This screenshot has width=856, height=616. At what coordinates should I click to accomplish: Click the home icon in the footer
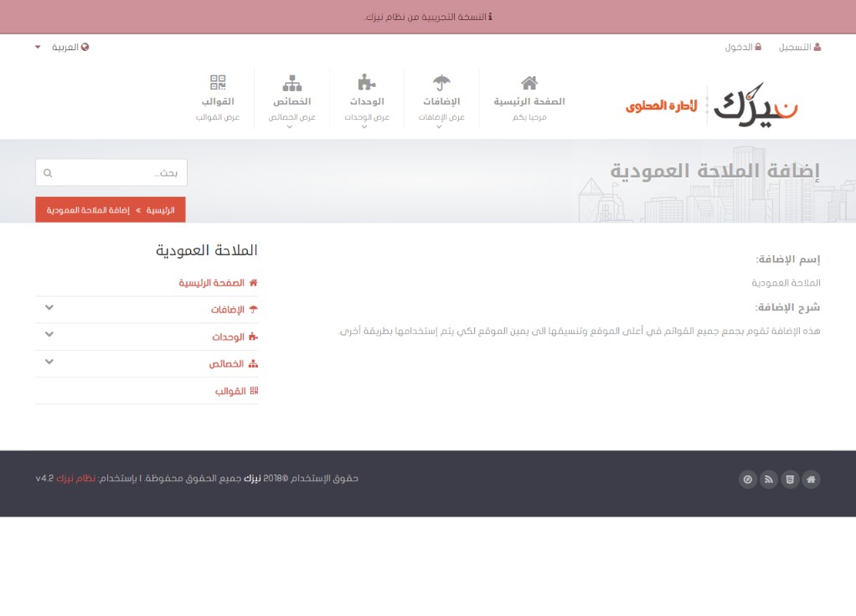pyautogui.click(x=810, y=480)
